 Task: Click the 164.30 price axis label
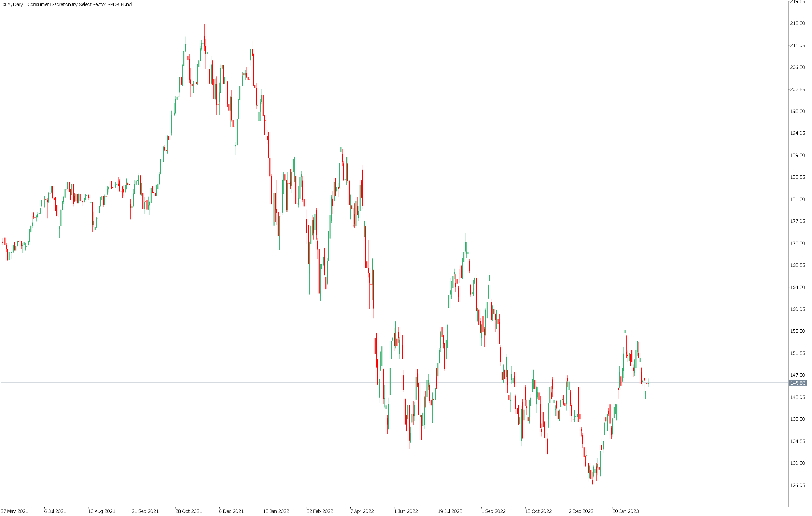click(798, 287)
